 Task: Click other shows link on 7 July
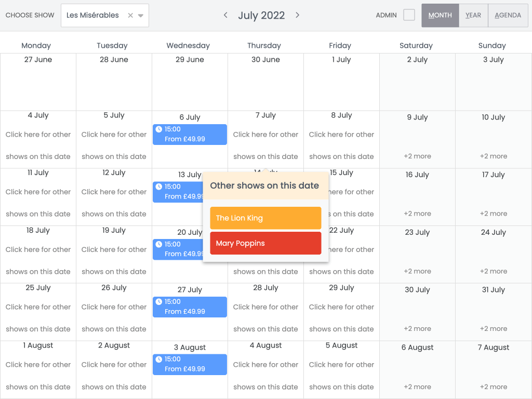(x=265, y=145)
